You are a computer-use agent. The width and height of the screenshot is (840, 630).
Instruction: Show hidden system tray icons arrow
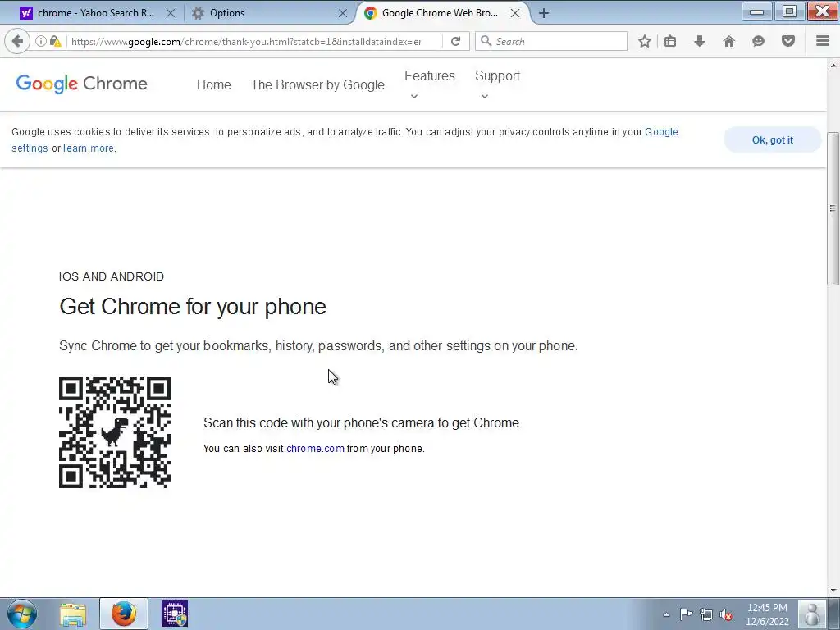[x=666, y=614]
